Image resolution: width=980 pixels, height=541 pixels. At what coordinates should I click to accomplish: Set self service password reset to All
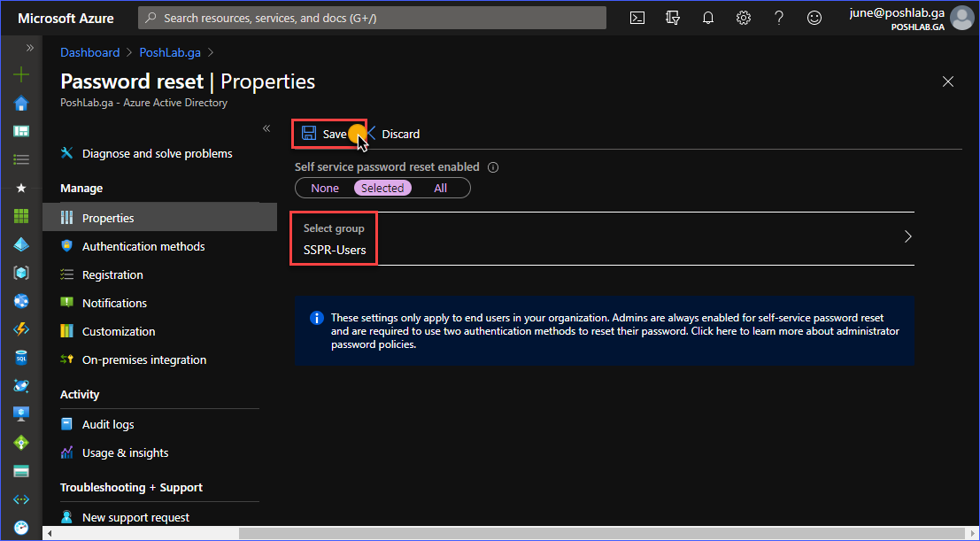(x=441, y=189)
